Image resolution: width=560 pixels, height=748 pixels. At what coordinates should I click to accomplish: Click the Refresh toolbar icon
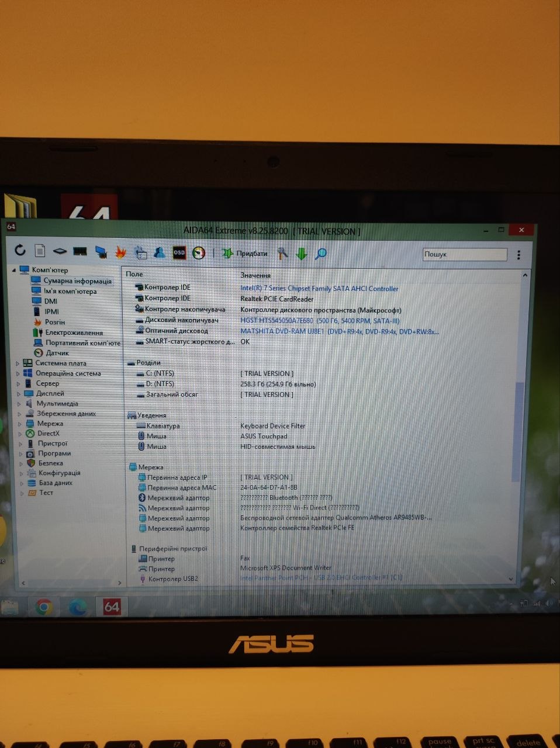pos(20,251)
